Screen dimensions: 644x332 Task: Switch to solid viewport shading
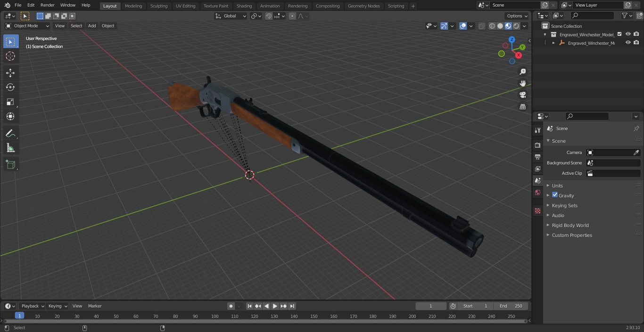coord(500,26)
